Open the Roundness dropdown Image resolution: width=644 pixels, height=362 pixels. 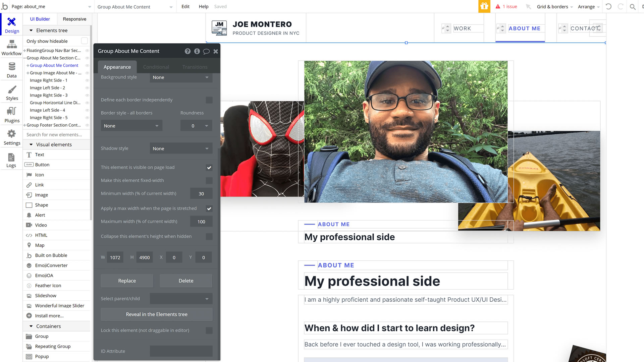coord(196,126)
